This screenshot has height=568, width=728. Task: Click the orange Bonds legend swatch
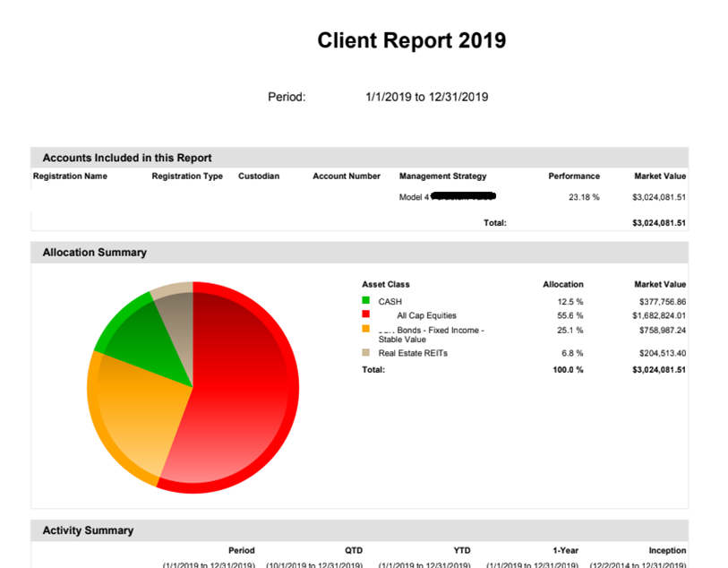(366, 330)
